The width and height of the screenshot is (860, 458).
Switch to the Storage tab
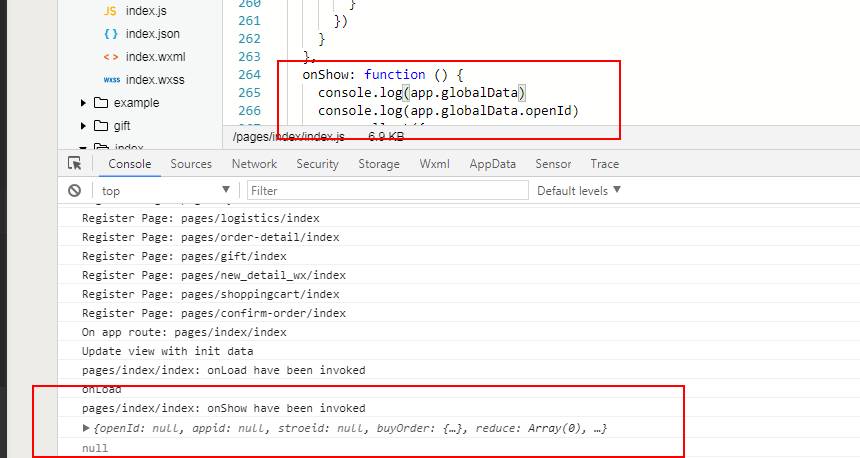(379, 163)
